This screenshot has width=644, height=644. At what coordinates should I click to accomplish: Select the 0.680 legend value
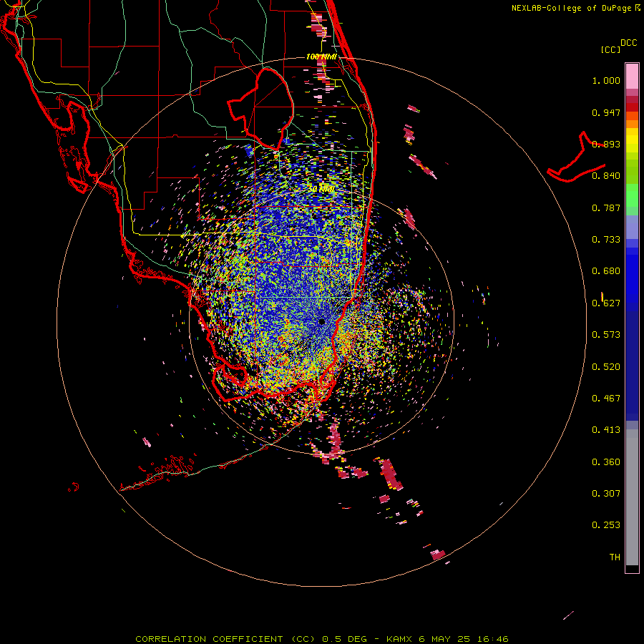[606, 271]
